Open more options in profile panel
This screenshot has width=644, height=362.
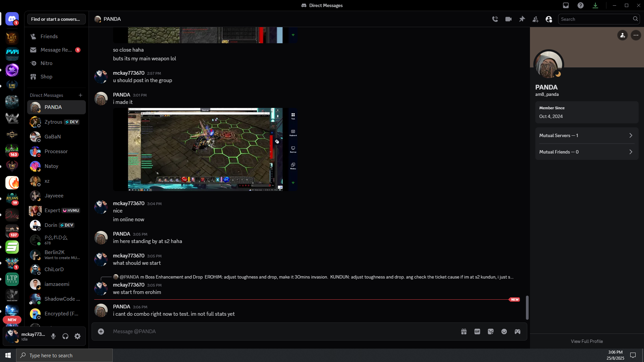point(636,35)
